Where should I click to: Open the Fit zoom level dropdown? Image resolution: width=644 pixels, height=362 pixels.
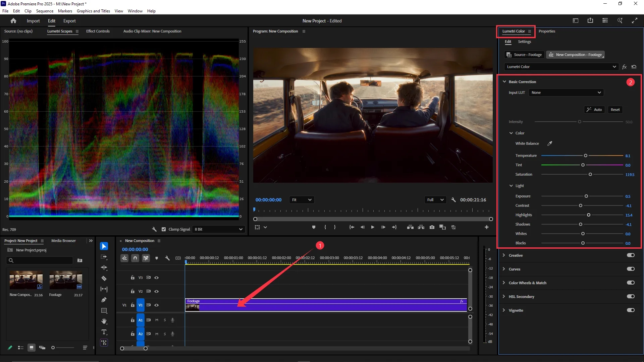[x=301, y=200]
